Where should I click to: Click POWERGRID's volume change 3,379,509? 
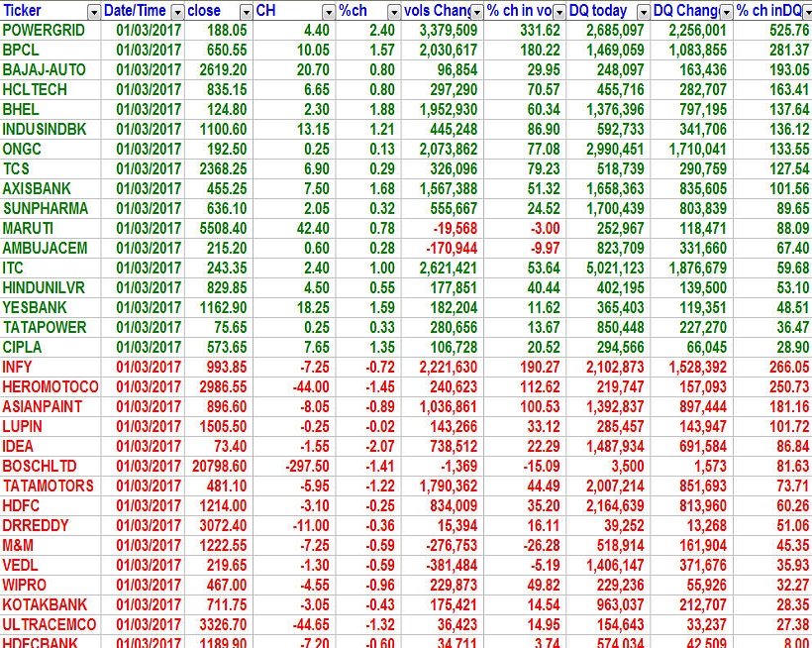tap(448, 31)
